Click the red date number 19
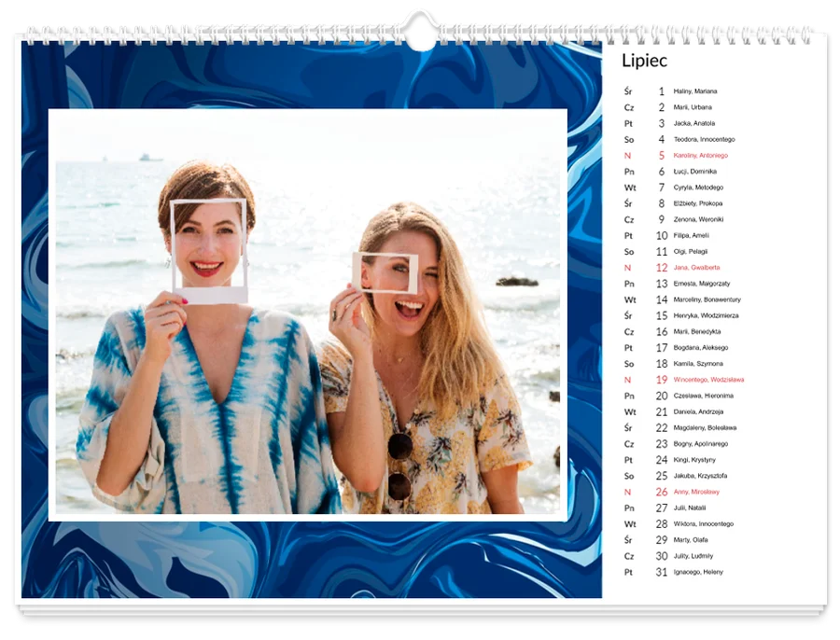The height and width of the screenshot is (640, 840). click(x=662, y=381)
